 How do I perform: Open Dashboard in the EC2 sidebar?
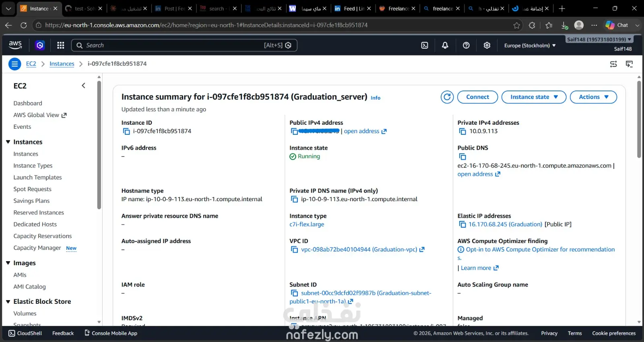(28, 103)
